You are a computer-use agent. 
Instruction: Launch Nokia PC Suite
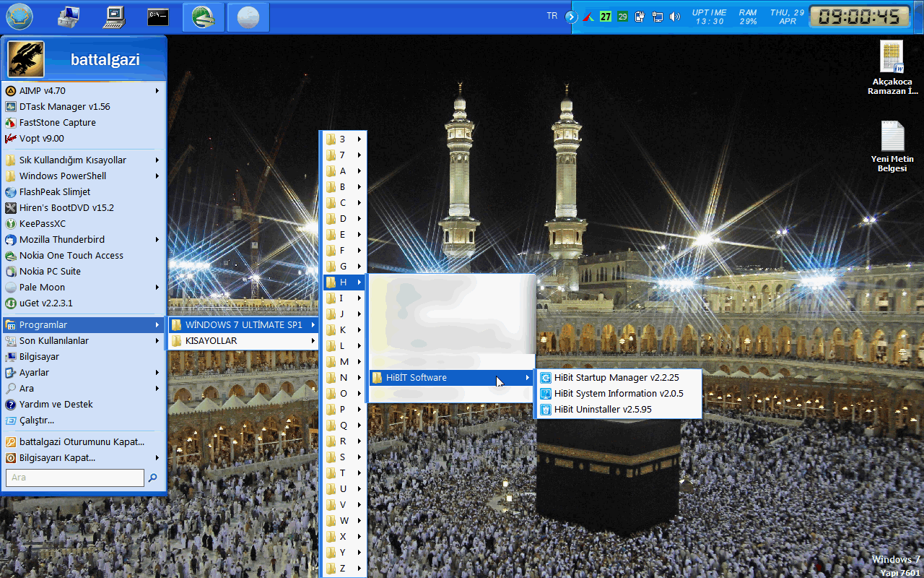[x=84, y=272]
